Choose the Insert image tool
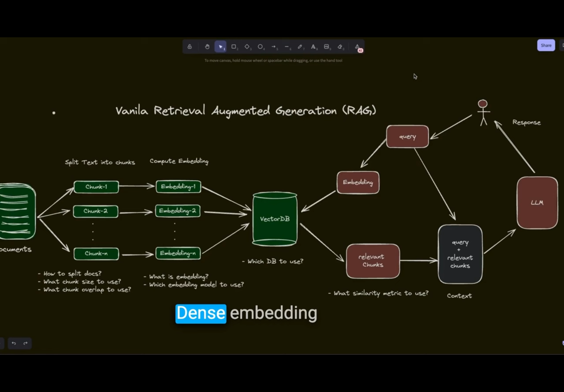 pos(326,47)
